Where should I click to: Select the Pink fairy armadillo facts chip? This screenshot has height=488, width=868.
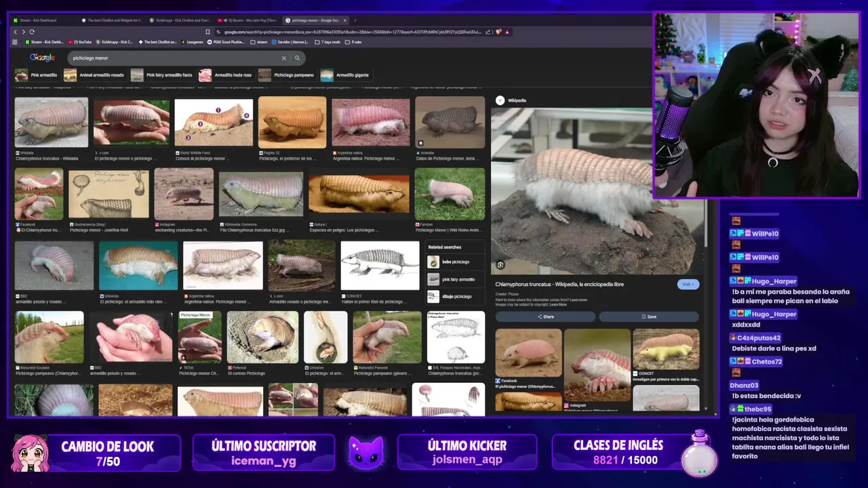[x=162, y=75]
